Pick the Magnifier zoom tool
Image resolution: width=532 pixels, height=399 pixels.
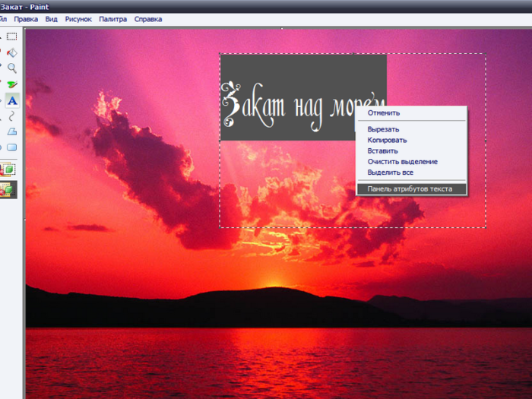click(12, 68)
